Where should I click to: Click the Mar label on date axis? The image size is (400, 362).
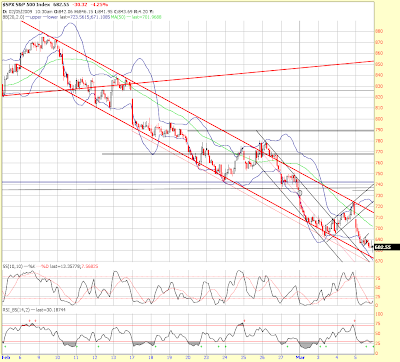300,358
